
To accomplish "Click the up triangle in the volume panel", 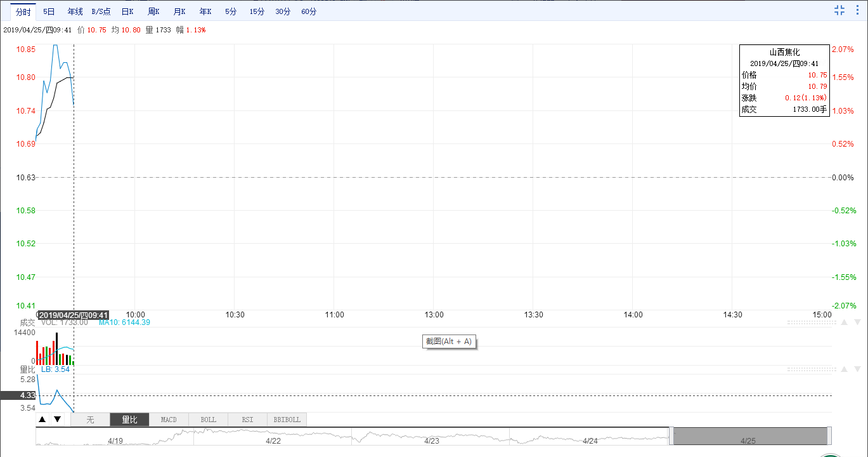I will [x=843, y=322].
